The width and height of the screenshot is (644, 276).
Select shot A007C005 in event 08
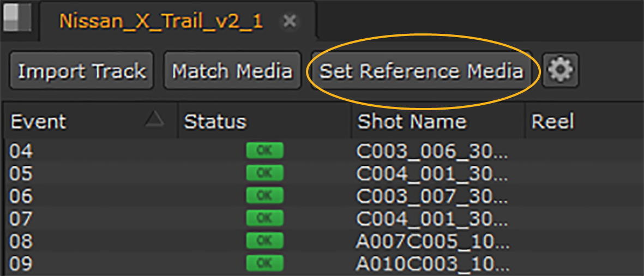click(x=431, y=241)
